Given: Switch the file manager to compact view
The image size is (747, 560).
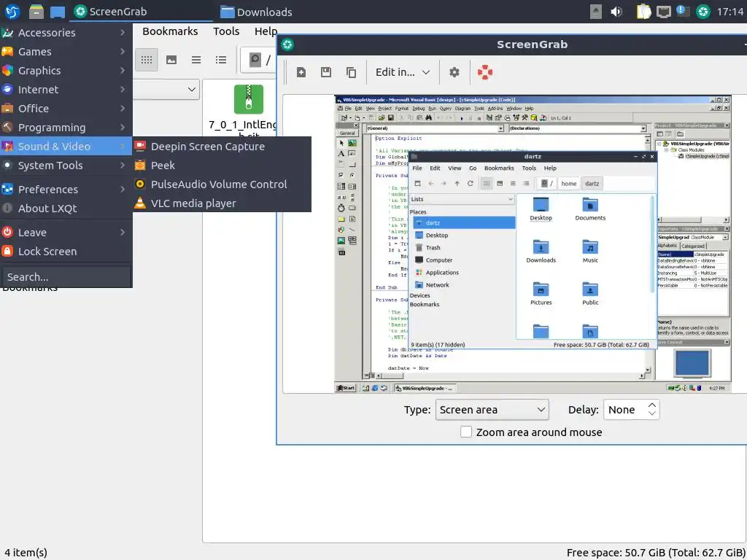Looking at the screenshot, I should [196, 60].
